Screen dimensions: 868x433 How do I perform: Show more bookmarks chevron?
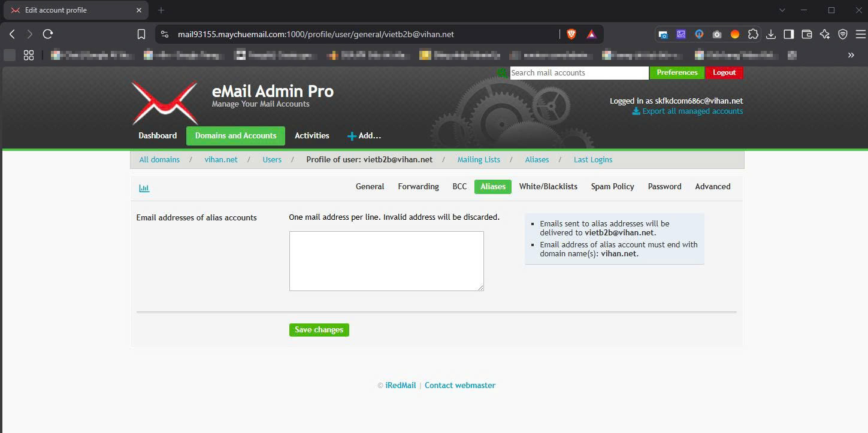[851, 55]
